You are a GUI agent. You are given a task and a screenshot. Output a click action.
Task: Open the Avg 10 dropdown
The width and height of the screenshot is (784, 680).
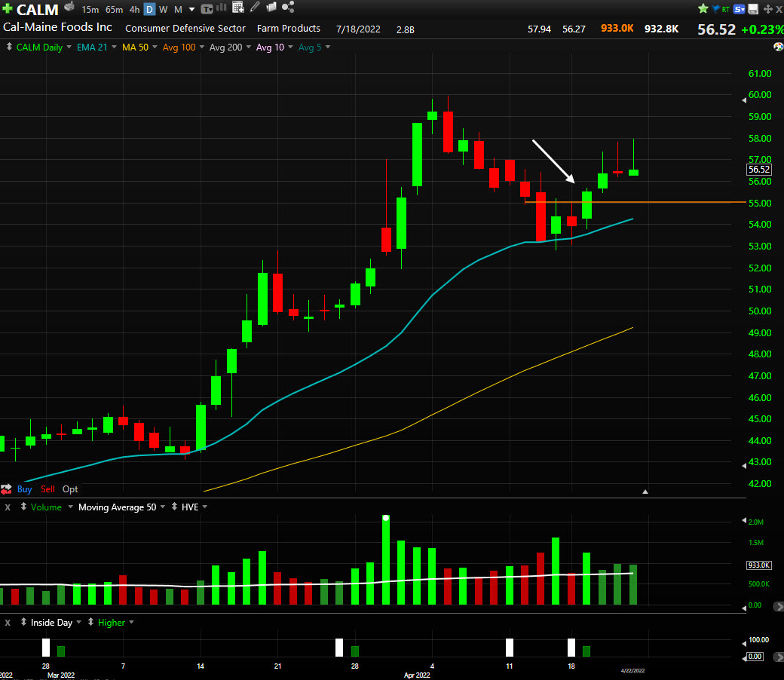click(x=290, y=47)
